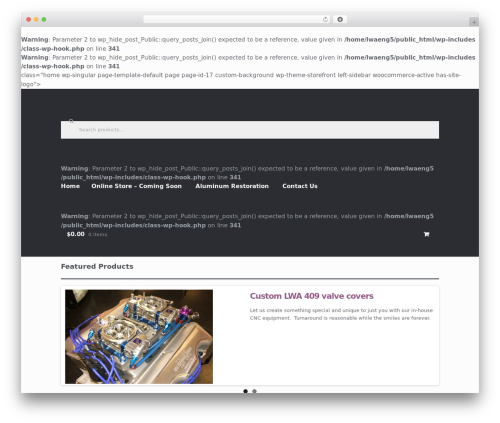
Task: Click the round extension icon beside address bar
Action: (340, 19)
